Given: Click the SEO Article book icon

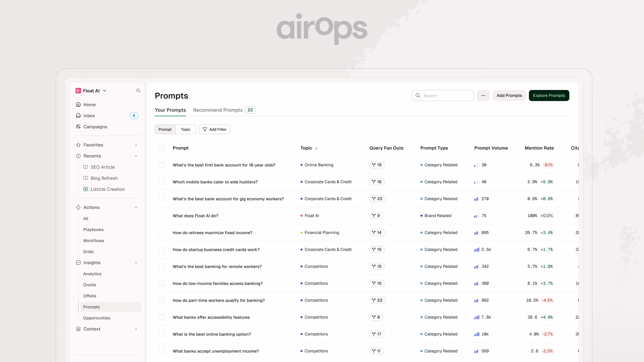Looking at the screenshot, I should point(86,167).
